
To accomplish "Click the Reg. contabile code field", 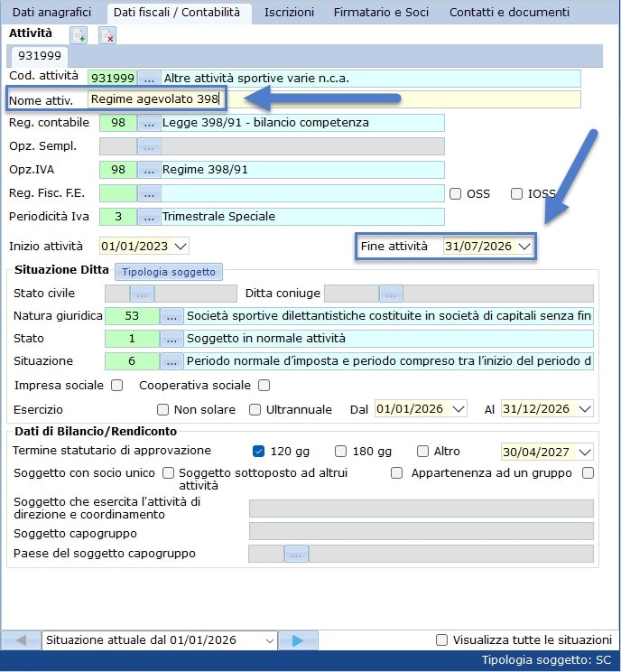I will point(118,123).
